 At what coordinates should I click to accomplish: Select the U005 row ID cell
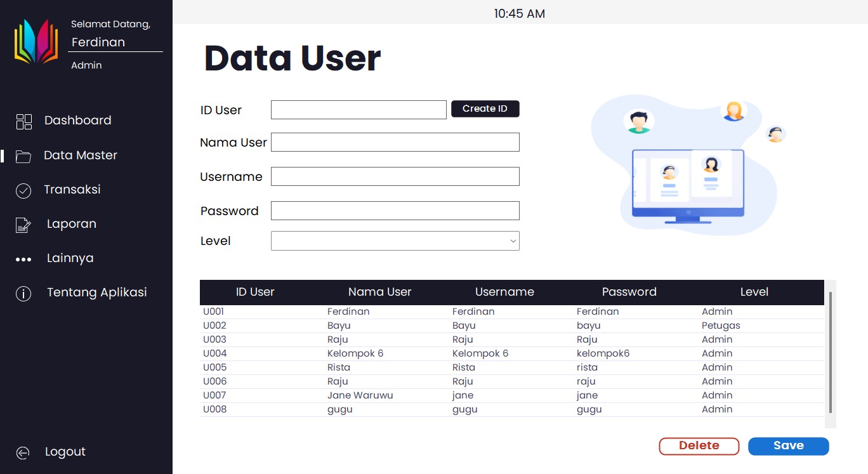click(x=214, y=367)
